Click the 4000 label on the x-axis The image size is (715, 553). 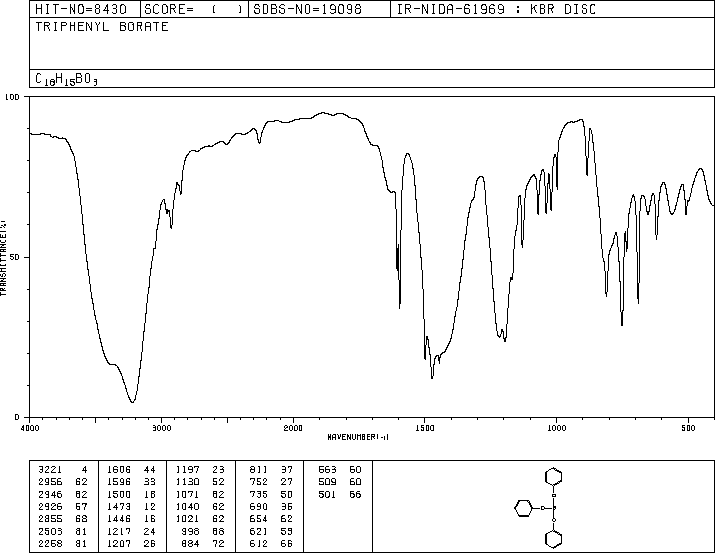[x=30, y=428]
